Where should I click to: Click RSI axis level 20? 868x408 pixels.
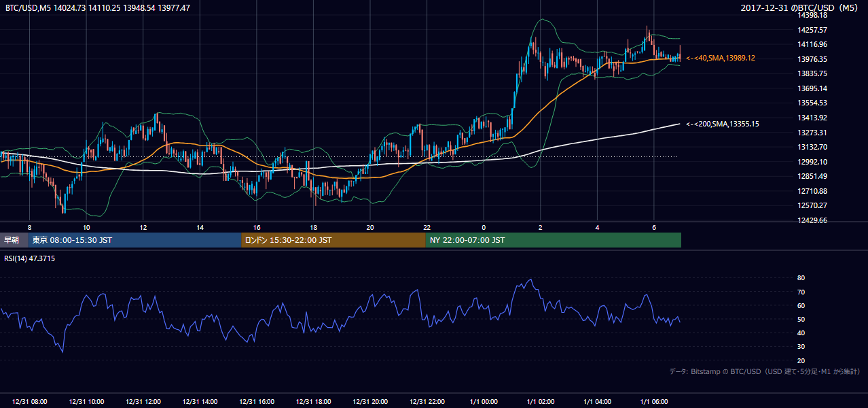pos(801,360)
